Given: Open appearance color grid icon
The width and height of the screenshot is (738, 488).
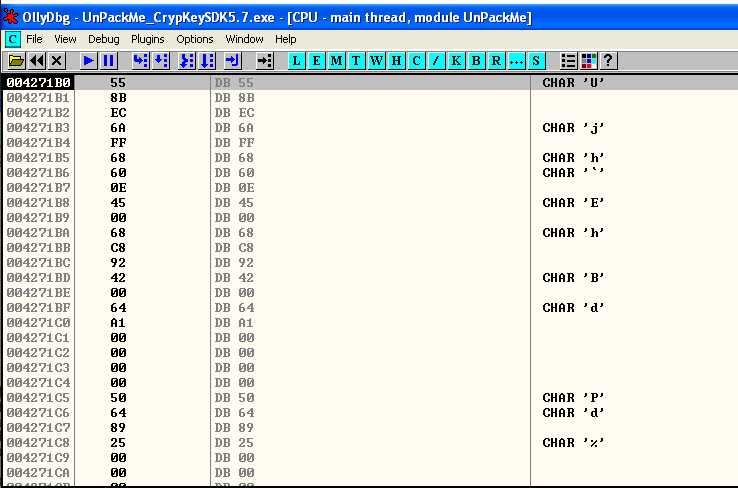Looking at the screenshot, I should [588, 61].
